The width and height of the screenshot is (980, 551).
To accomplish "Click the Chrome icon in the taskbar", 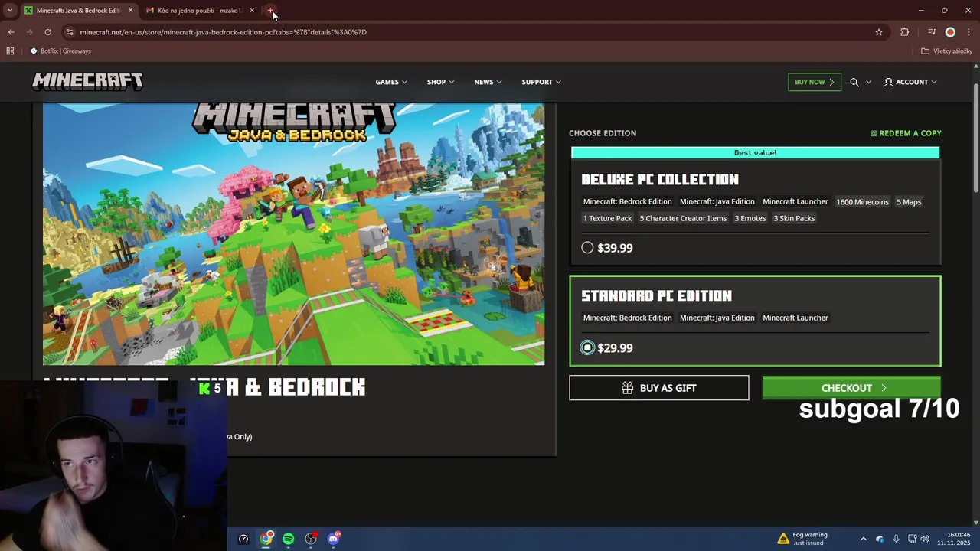I will pos(266,539).
